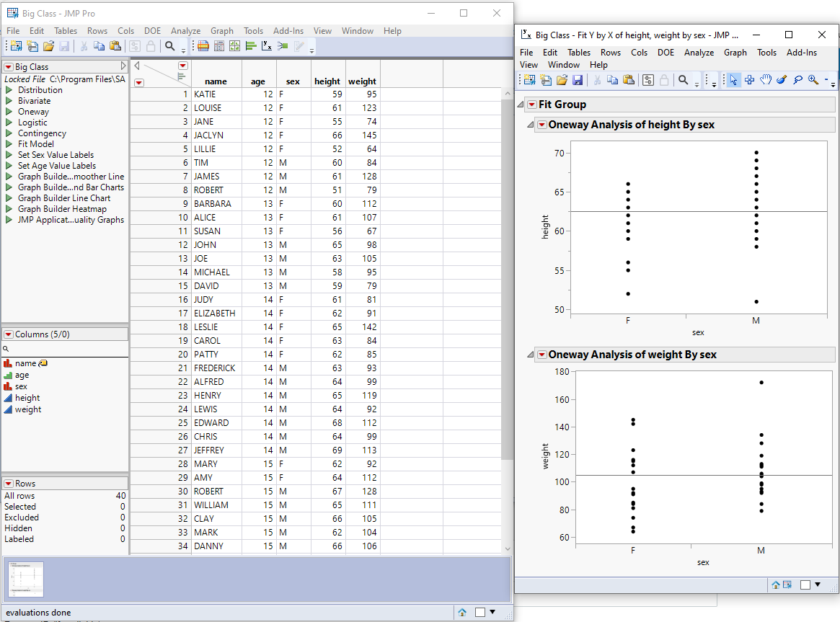The image size is (840, 622).
Task: Collapse the table panel with the left-pointing arrow
Action: click(x=136, y=65)
